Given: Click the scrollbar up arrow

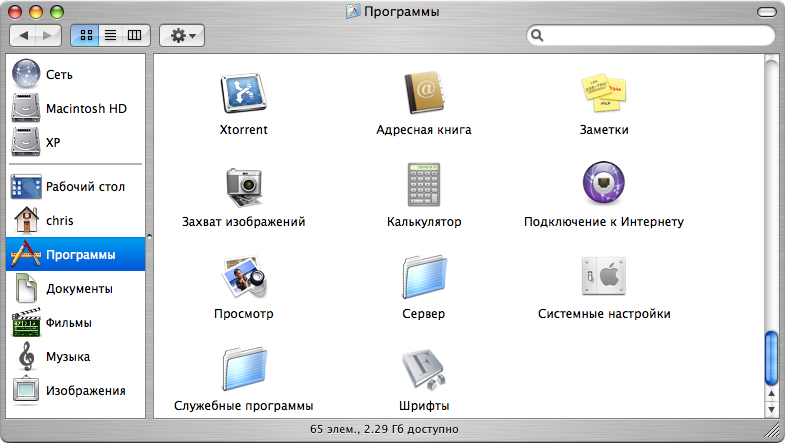Looking at the screenshot, I should pyautogui.click(x=771, y=394).
